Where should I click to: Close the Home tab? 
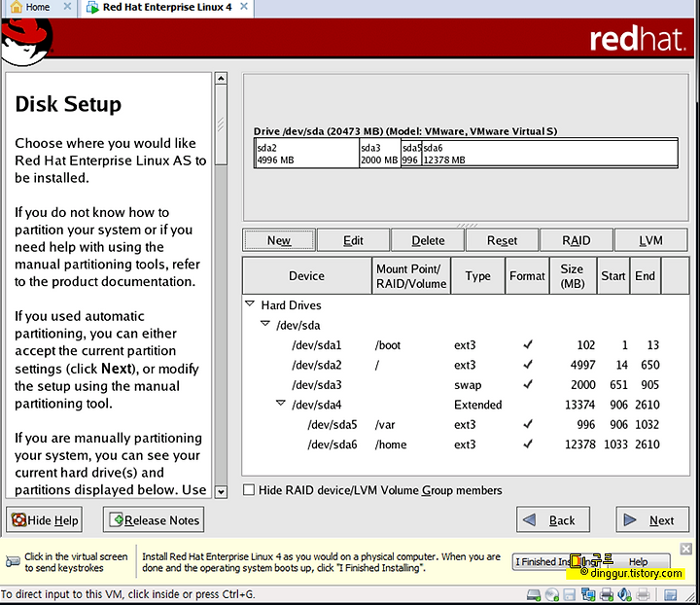click(x=67, y=7)
